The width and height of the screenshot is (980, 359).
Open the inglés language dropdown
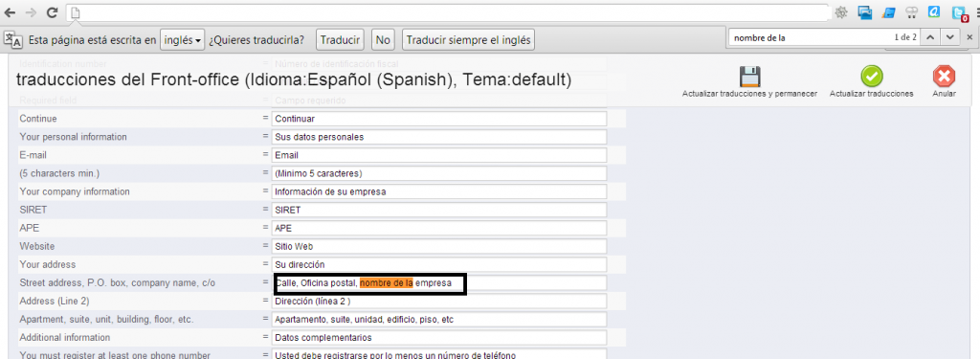[183, 40]
